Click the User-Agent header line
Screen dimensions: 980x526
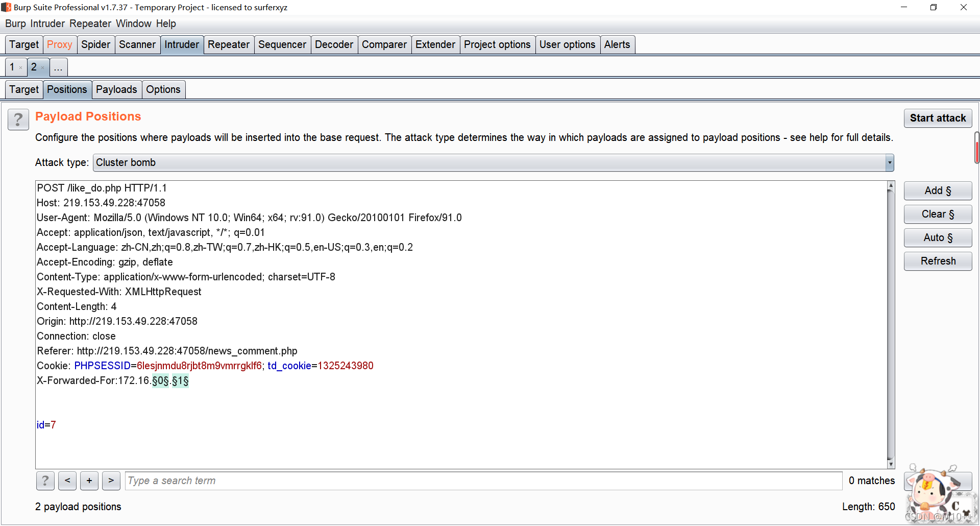(249, 218)
